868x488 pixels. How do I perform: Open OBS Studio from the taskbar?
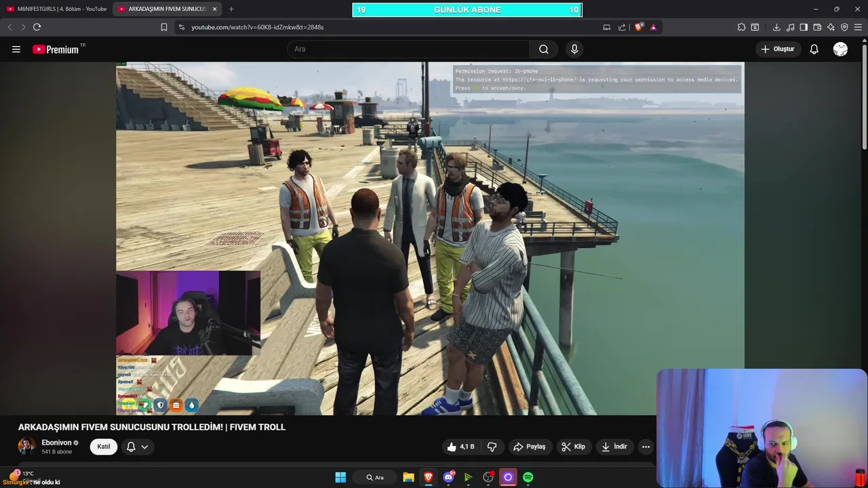tap(488, 477)
